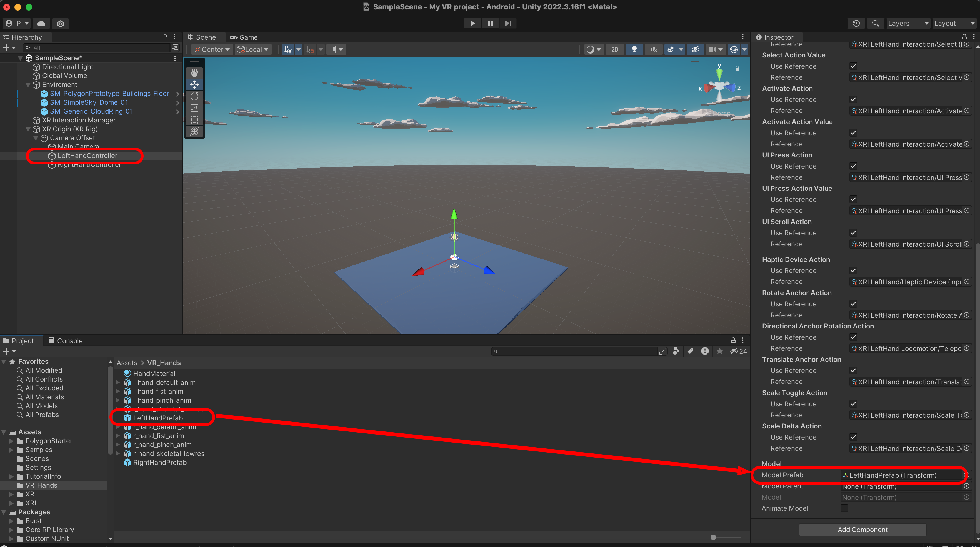Click the Project panel search field

pos(574,351)
